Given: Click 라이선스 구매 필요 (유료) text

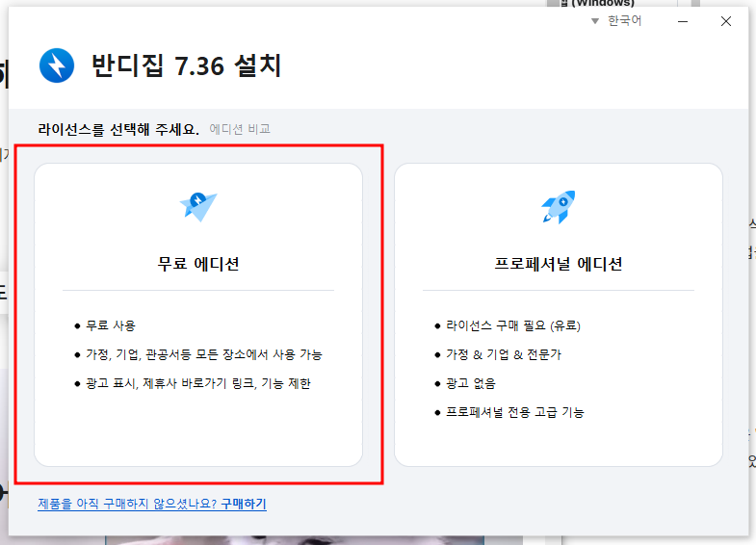Looking at the screenshot, I should click(513, 325).
